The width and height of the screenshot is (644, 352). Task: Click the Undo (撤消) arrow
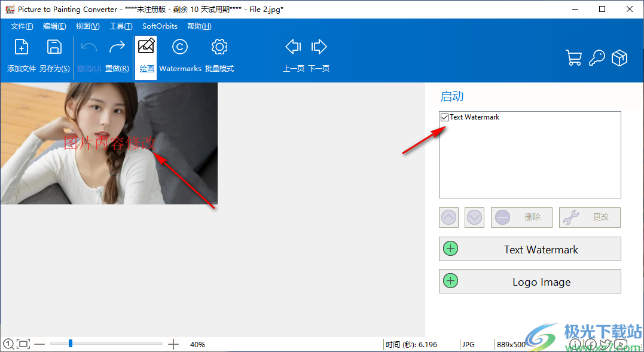pos(88,47)
